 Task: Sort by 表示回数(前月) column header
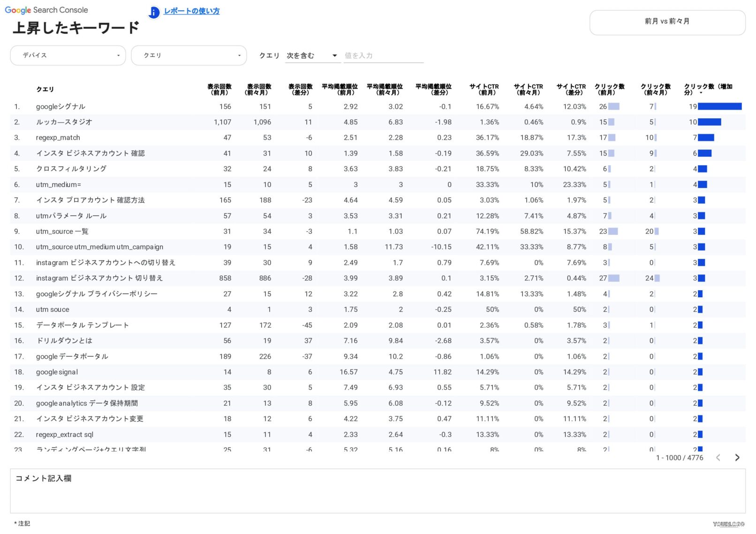tap(219, 90)
